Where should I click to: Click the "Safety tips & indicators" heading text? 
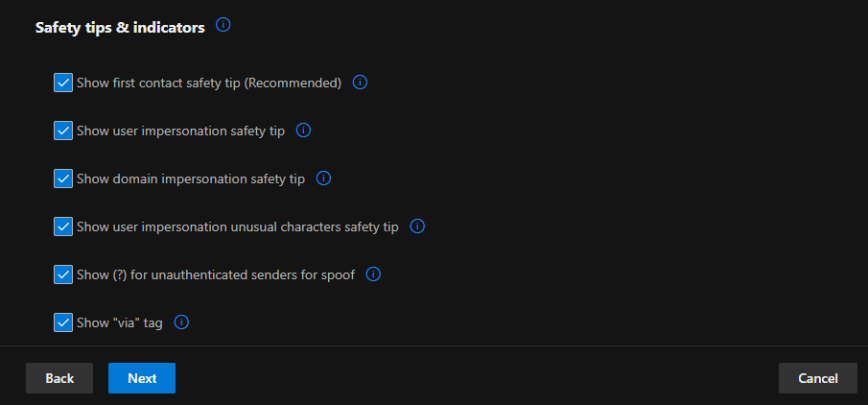(120, 28)
